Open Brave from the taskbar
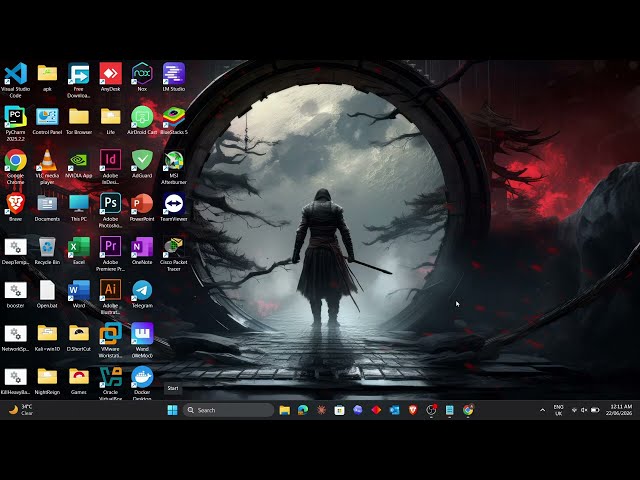Image resolution: width=640 pixels, height=480 pixels. pyautogui.click(x=413, y=410)
